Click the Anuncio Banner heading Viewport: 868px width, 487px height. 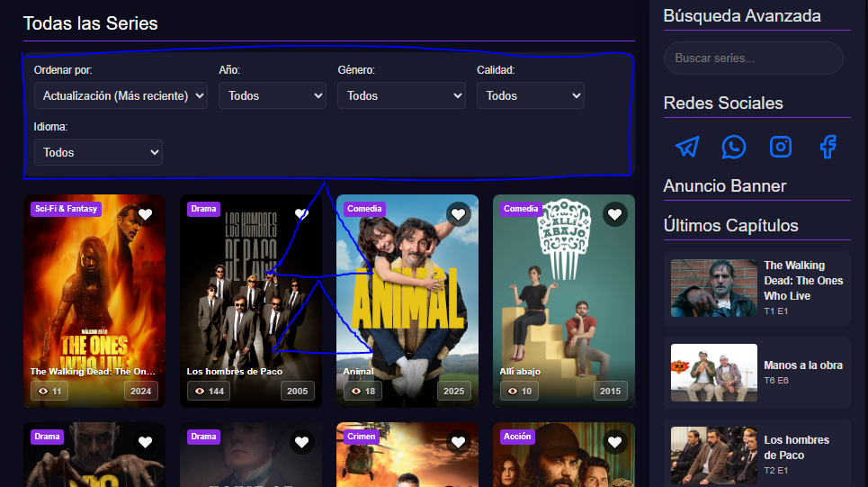coord(725,186)
